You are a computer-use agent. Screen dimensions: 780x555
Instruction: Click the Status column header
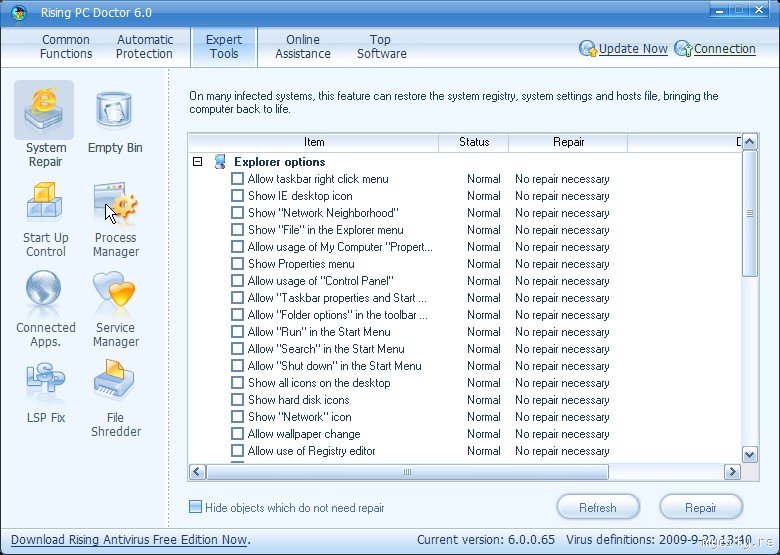tap(474, 142)
